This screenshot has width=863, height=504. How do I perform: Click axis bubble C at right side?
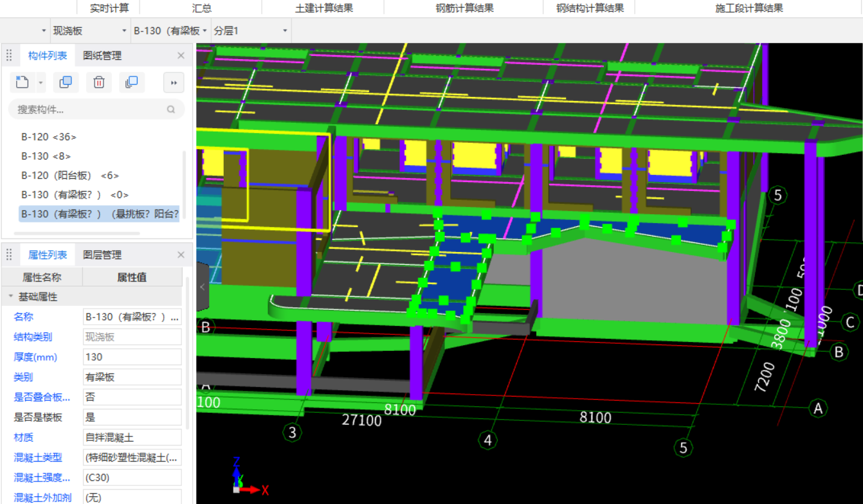tap(849, 323)
